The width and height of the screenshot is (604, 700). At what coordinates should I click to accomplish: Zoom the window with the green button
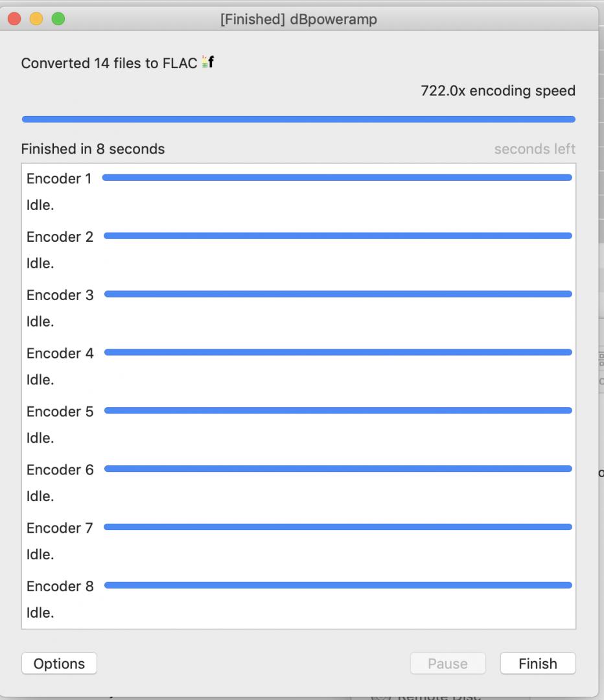[x=58, y=19]
